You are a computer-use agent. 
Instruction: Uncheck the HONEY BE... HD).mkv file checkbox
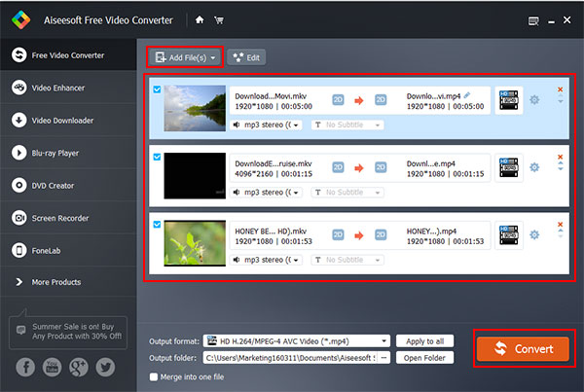(x=157, y=224)
